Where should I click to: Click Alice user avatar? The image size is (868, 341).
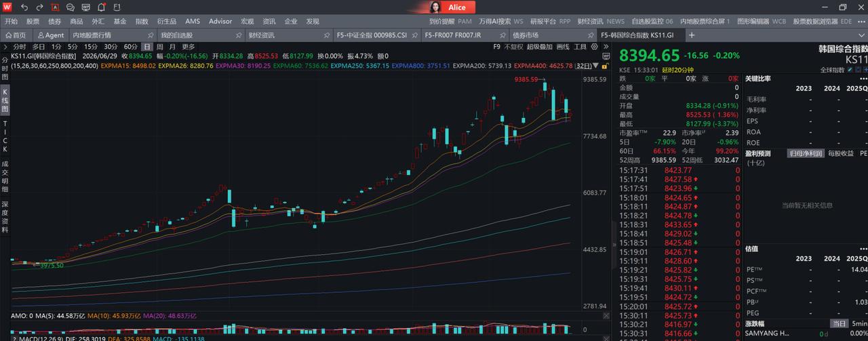pos(434,7)
